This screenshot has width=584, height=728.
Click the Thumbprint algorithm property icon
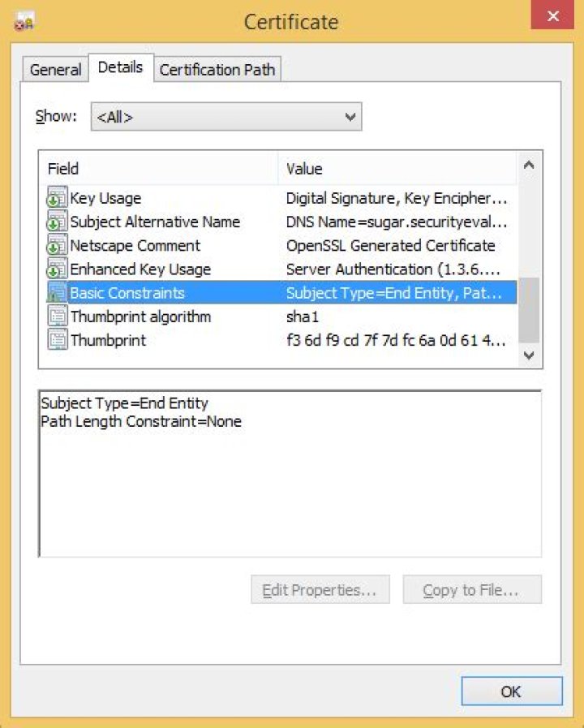57,317
